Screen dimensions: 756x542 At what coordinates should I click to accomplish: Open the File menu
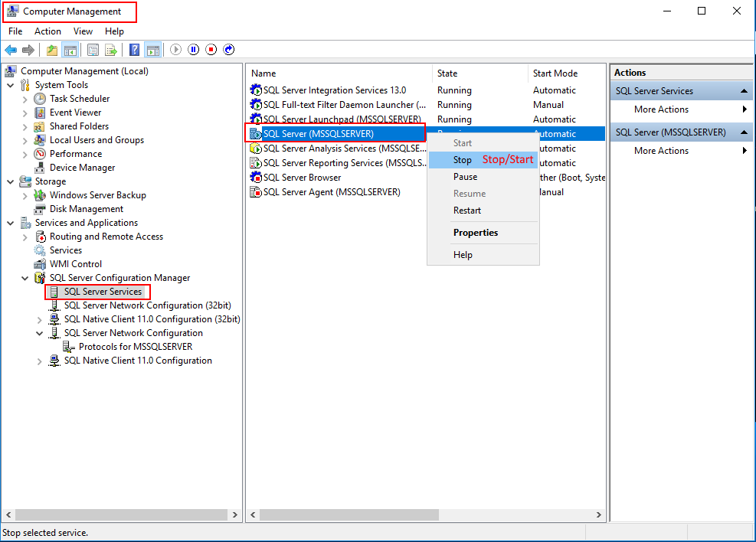(x=15, y=31)
